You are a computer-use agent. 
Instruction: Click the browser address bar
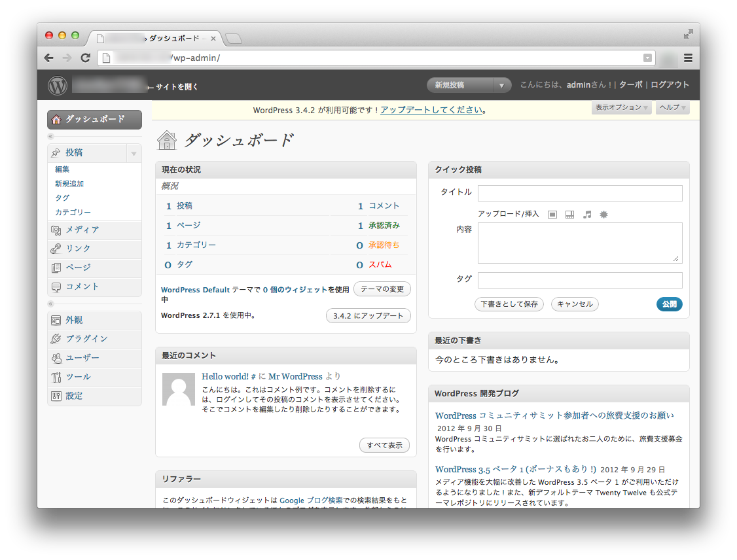pos(376,58)
